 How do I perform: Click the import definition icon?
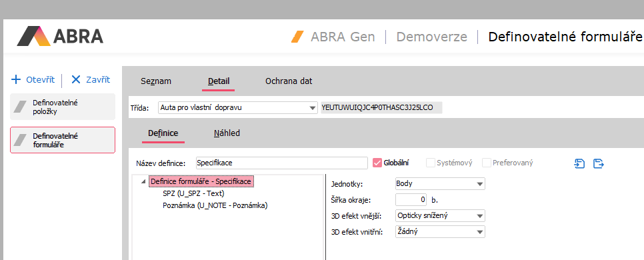(579, 163)
